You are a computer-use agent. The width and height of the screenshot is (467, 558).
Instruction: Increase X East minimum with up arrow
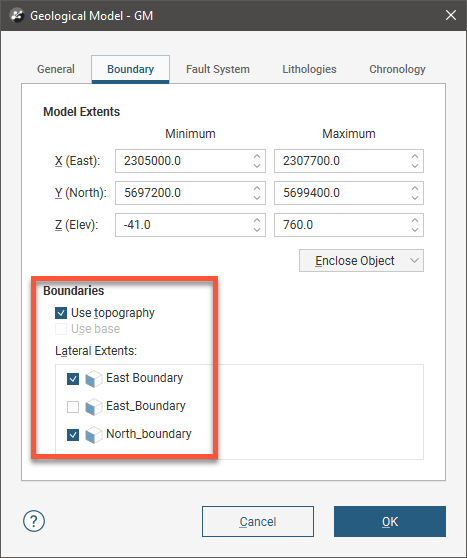click(257, 157)
